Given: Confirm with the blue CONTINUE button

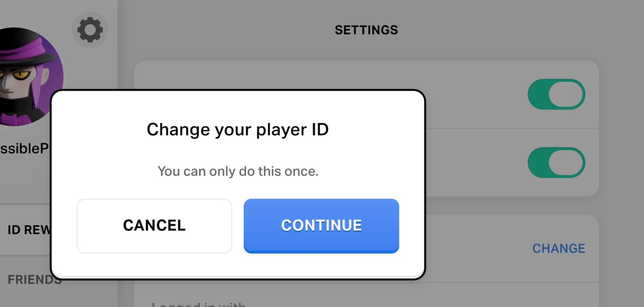Looking at the screenshot, I should click(321, 226).
